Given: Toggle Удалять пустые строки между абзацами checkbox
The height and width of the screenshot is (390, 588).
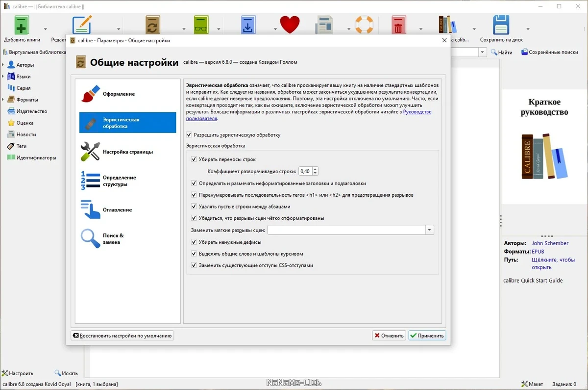Looking at the screenshot, I should pyautogui.click(x=194, y=207).
